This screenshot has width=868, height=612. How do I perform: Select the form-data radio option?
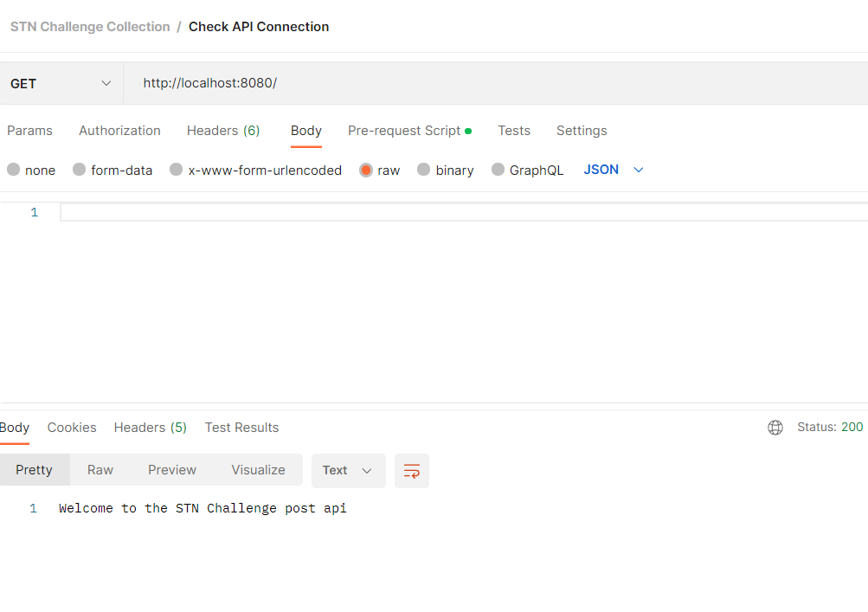[x=79, y=170]
